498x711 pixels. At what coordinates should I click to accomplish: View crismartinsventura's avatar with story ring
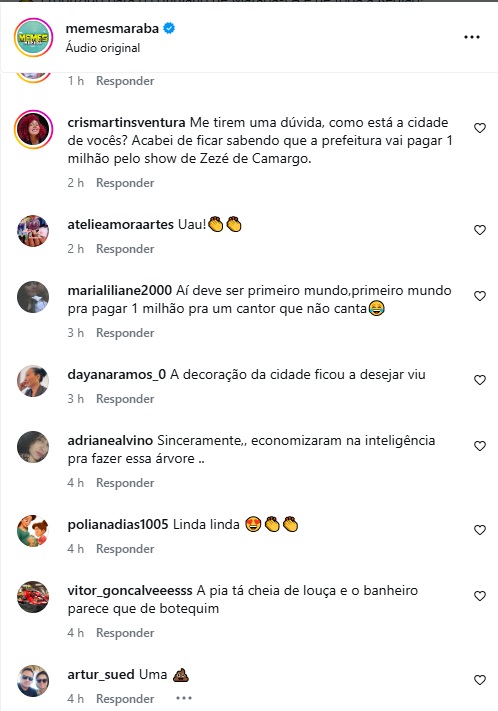click(34, 130)
